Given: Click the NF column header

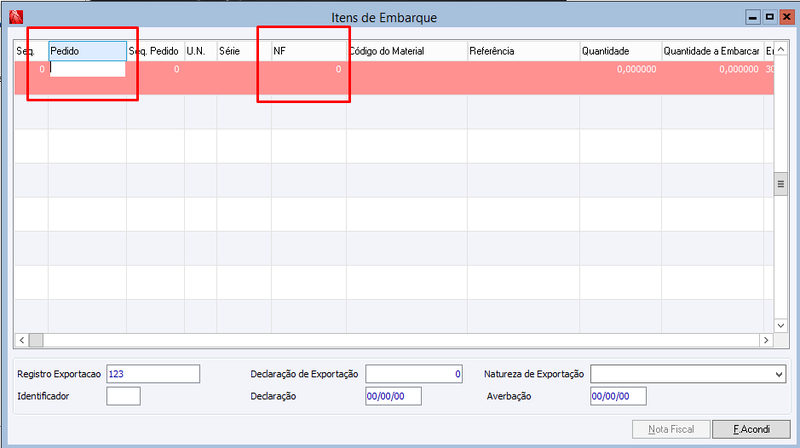Looking at the screenshot, I should (x=309, y=51).
